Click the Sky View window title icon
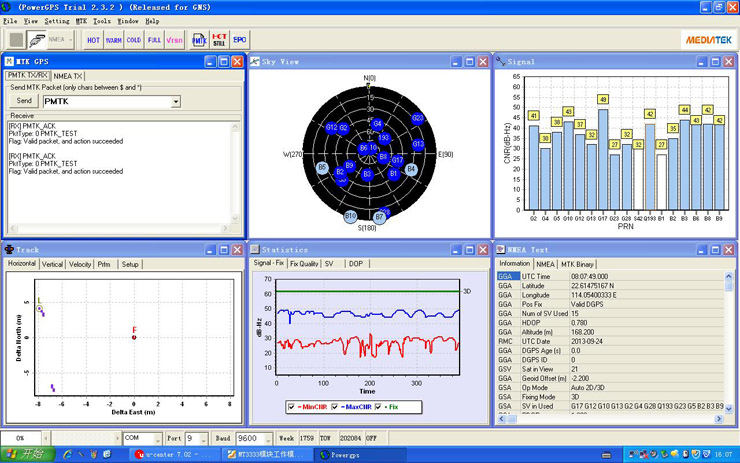The image size is (740, 463). point(255,61)
